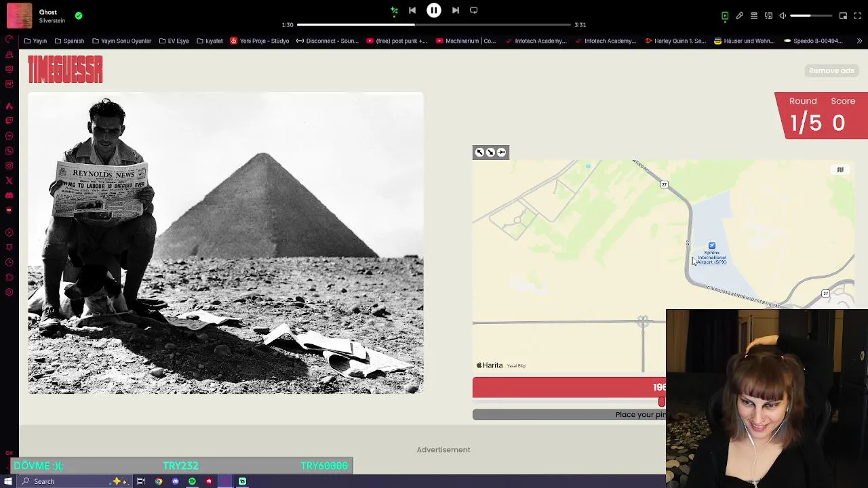Click the Place your pin button

(x=570, y=414)
